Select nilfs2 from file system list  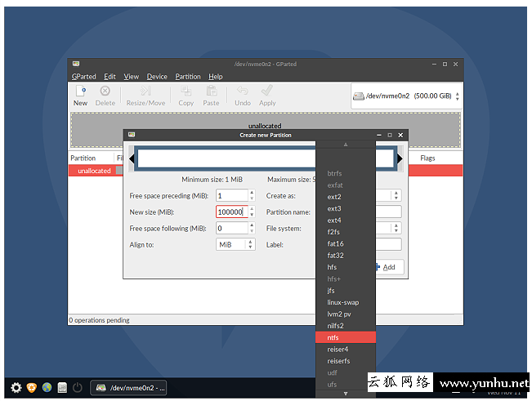tap(346, 326)
